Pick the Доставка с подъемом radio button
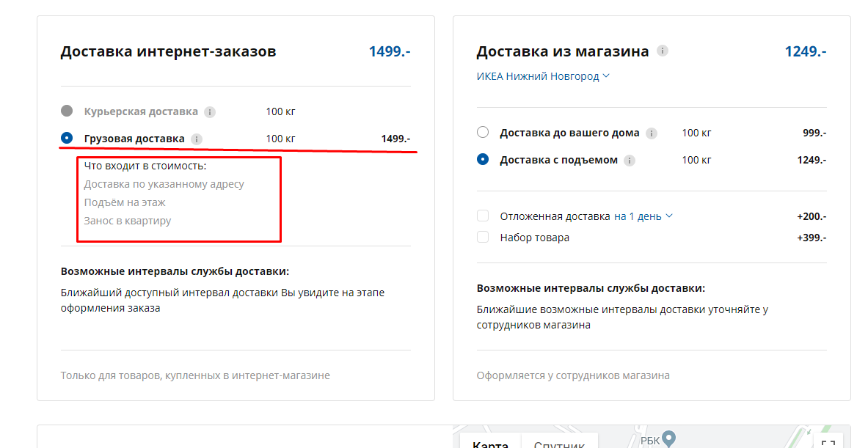Image resolution: width=868 pixels, height=448 pixels. point(483,159)
